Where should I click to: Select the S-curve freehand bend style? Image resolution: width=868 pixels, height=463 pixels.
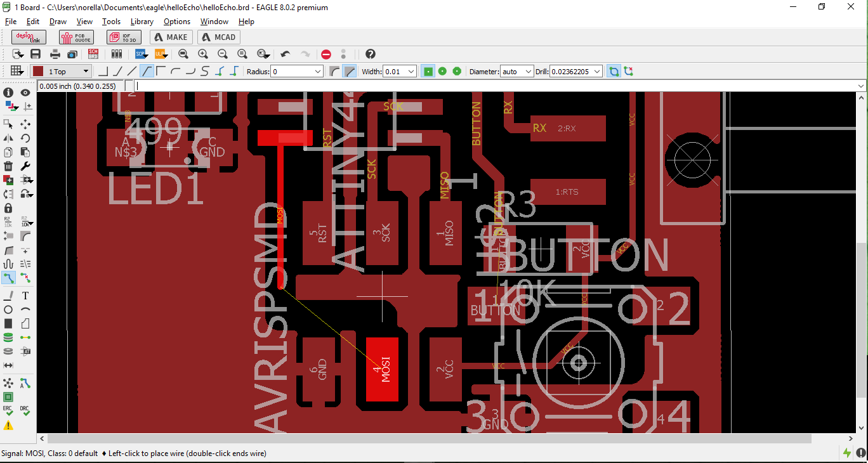(x=206, y=71)
